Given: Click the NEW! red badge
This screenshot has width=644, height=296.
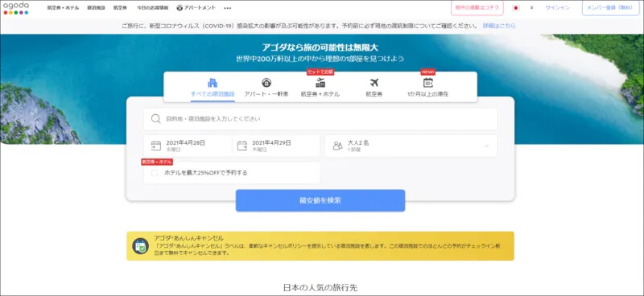Looking at the screenshot, I should point(428,72).
